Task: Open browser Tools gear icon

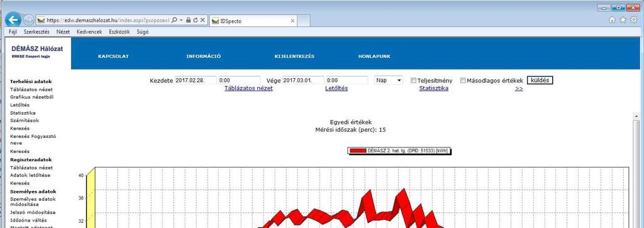Action: coord(634,20)
